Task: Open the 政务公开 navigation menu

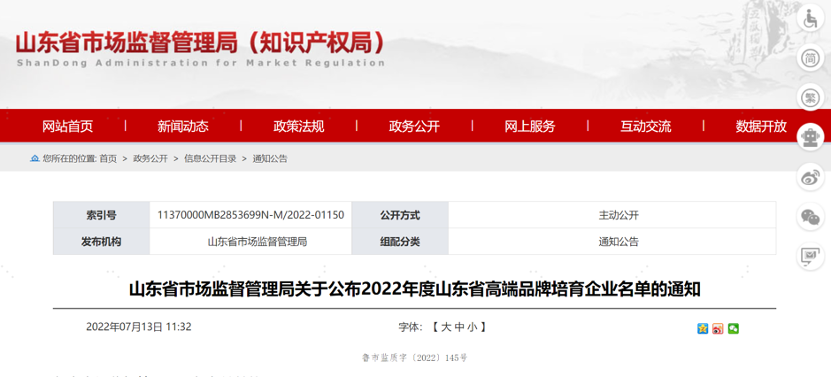Action: [414, 126]
